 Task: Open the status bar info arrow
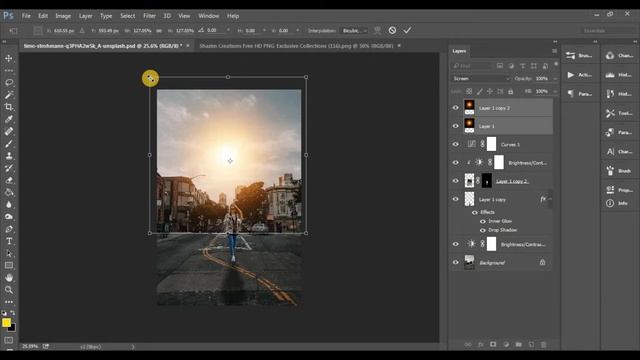(x=133, y=347)
